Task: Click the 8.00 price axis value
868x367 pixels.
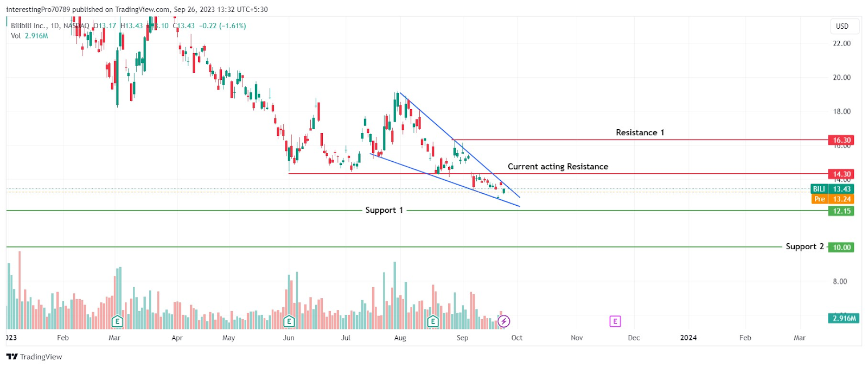Action: pos(840,281)
